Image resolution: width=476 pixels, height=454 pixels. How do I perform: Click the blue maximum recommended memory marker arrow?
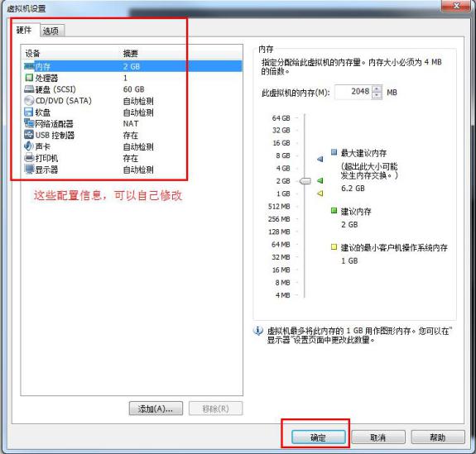pos(320,159)
